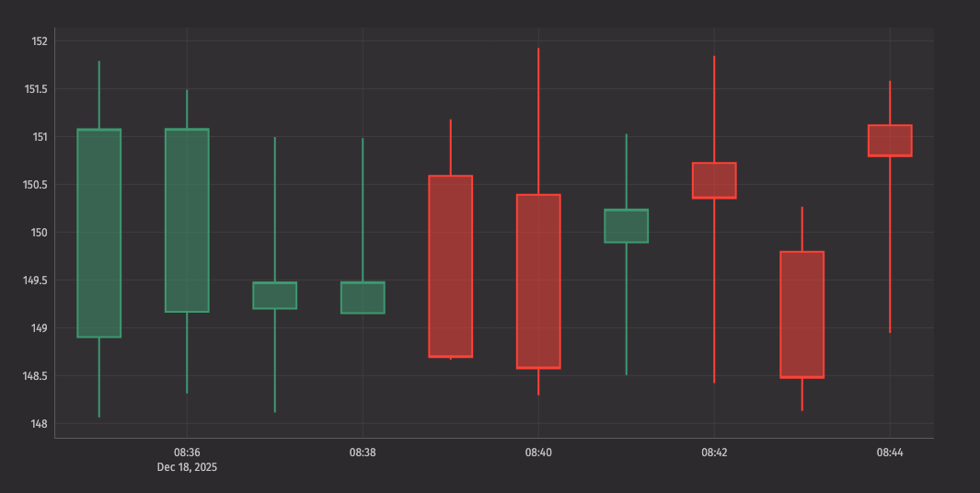
Task: Click the 08:38 time axis label
Action: [363, 453]
